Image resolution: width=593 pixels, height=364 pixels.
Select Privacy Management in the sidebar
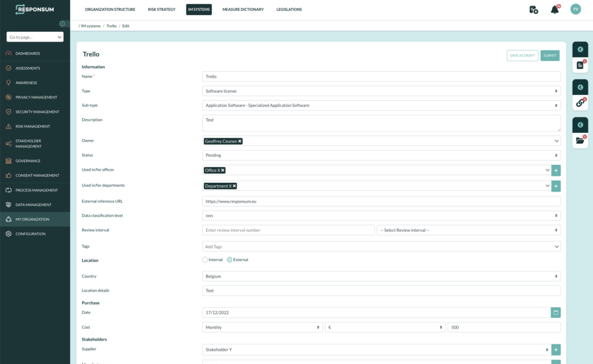35,97
